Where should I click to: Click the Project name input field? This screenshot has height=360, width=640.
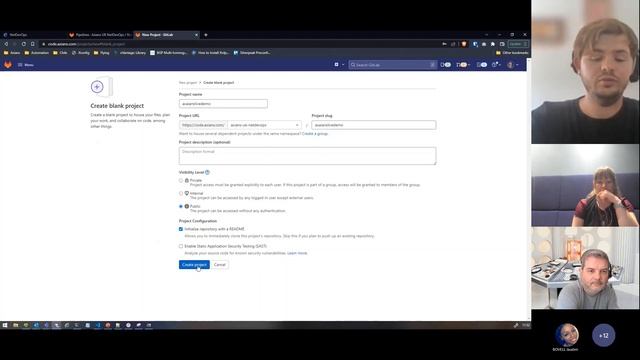click(223, 104)
